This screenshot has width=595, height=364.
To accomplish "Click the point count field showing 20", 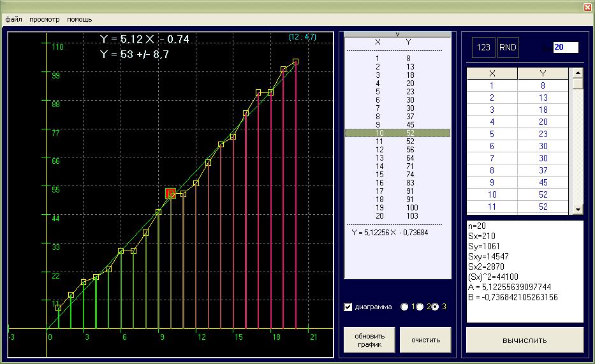I will coord(565,48).
